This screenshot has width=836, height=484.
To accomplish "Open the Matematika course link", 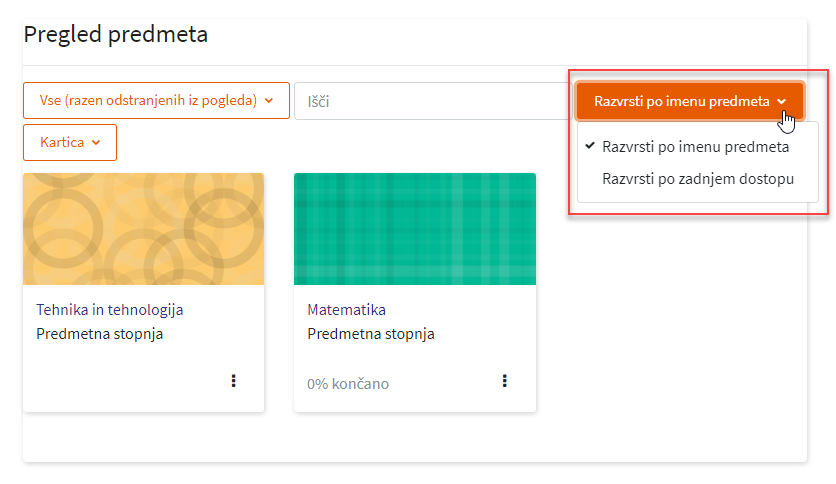I will pos(346,310).
